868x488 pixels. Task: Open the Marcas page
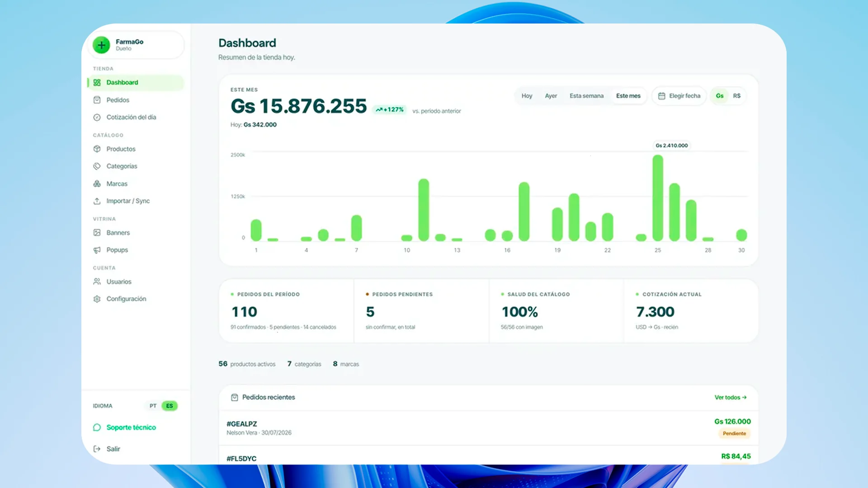pyautogui.click(x=136, y=183)
